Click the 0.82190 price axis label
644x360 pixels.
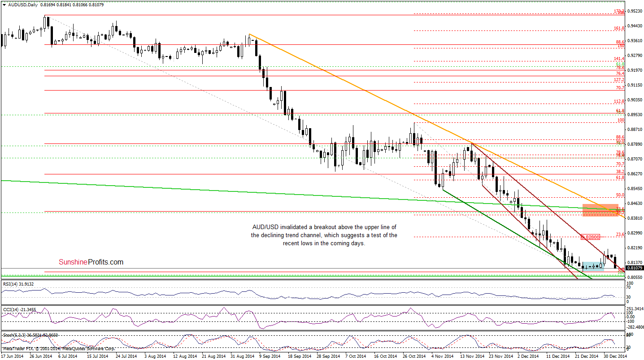point(634,247)
